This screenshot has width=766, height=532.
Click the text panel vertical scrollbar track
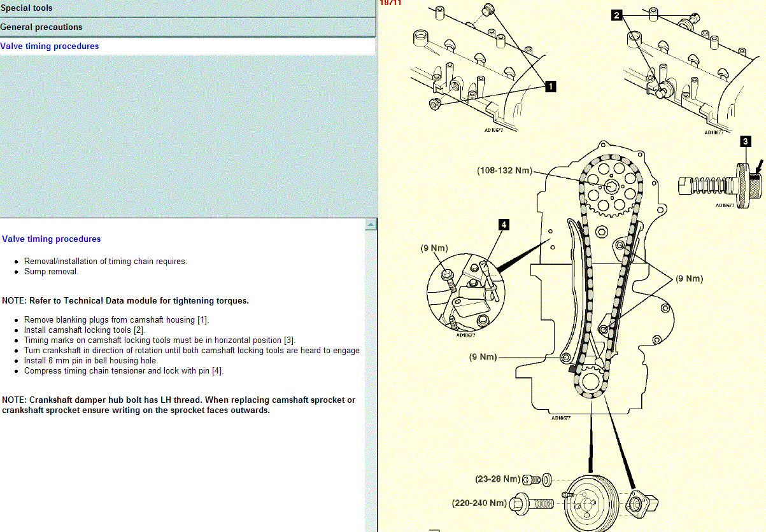pyautogui.click(x=371, y=382)
